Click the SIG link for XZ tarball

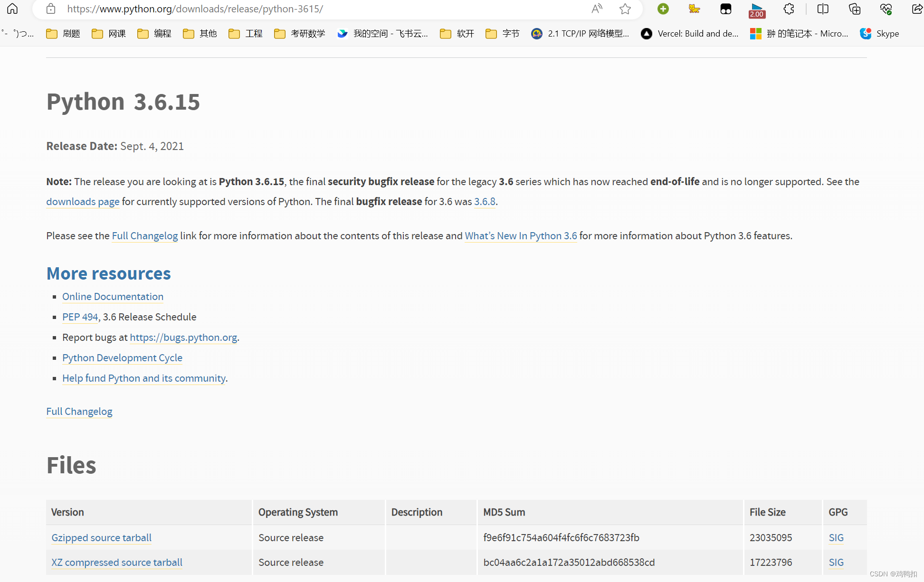click(x=836, y=563)
